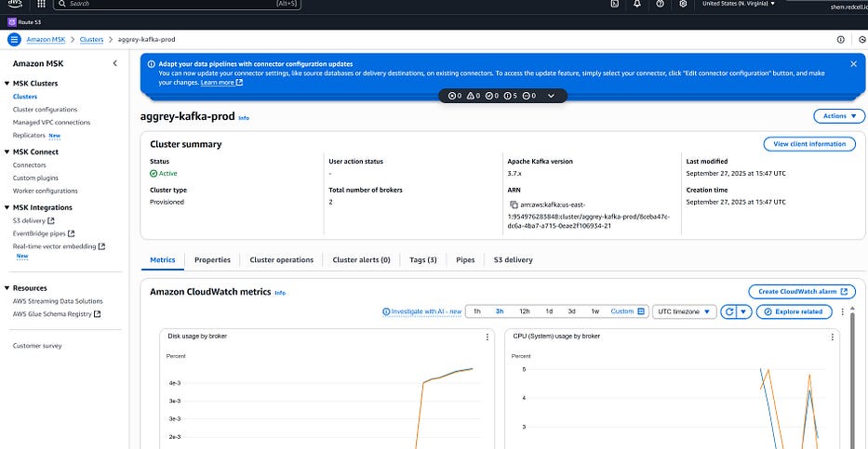Follow the Learn more link in banner

pyautogui.click(x=221, y=83)
